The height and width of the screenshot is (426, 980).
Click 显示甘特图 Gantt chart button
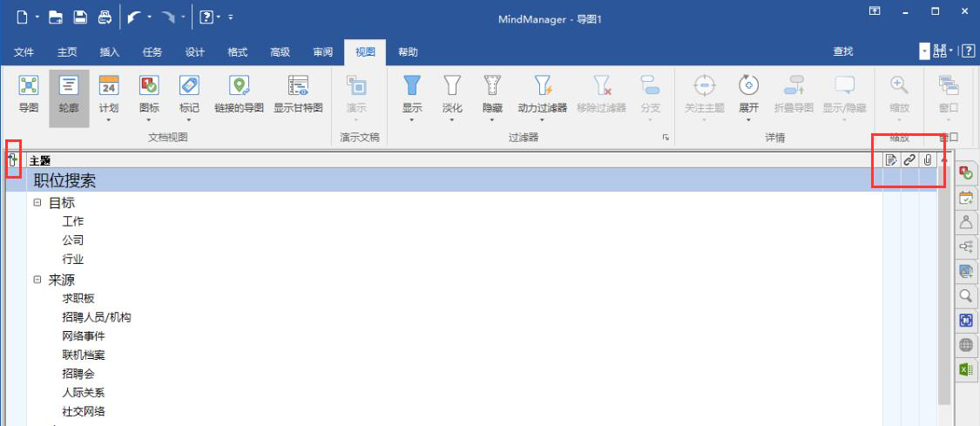(x=298, y=94)
